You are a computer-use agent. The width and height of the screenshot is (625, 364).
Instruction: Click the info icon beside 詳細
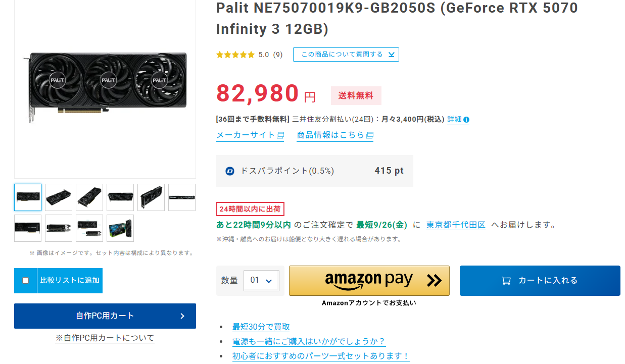(466, 120)
